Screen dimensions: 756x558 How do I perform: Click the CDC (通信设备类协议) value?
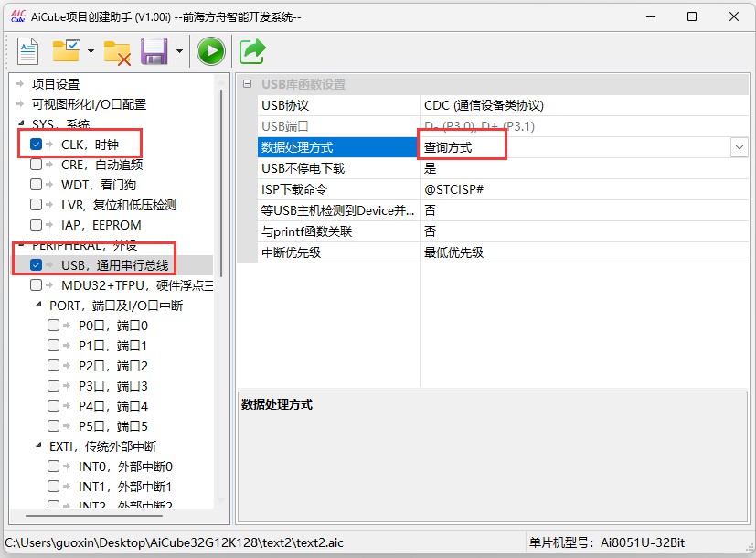[484, 105]
